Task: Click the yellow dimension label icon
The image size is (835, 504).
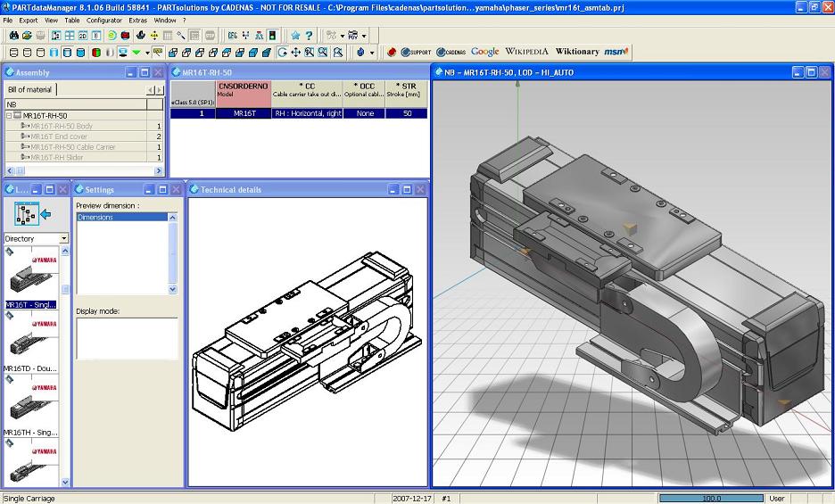Action: tap(158, 53)
